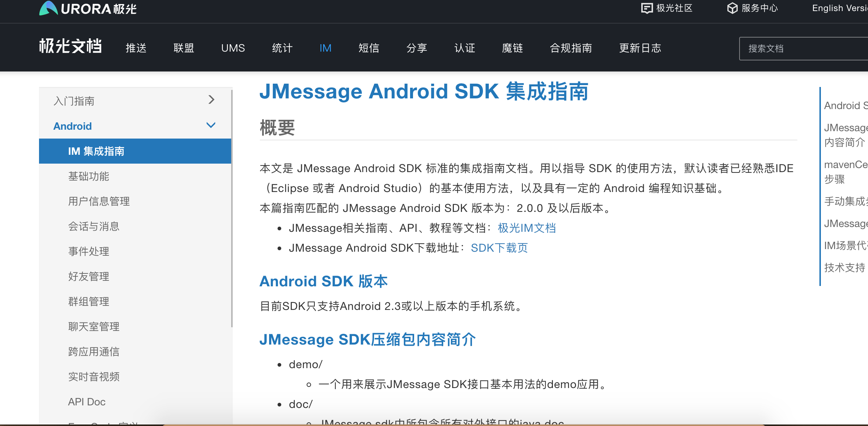Image resolution: width=868 pixels, height=426 pixels.
Task: Jump to 技术支持 in page outline
Action: 844,268
